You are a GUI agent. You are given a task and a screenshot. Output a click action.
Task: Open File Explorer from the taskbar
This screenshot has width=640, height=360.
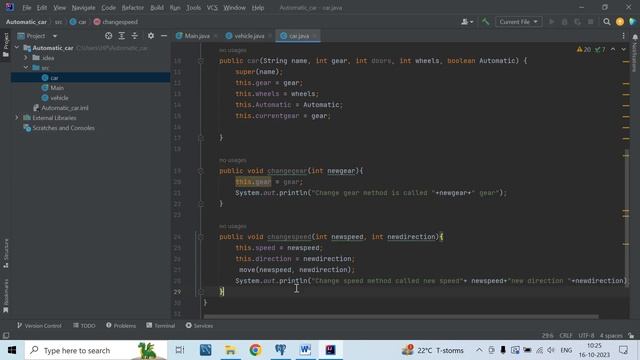pyautogui.click(x=230, y=350)
